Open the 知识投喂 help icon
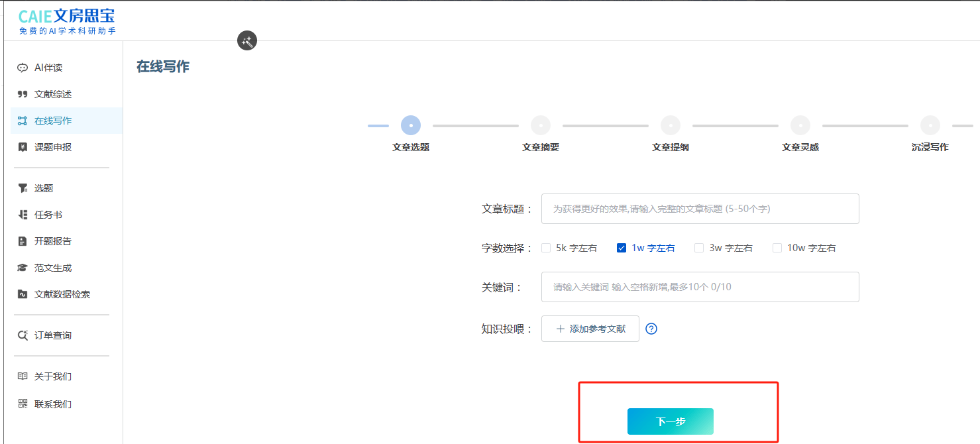 coord(651,328)
